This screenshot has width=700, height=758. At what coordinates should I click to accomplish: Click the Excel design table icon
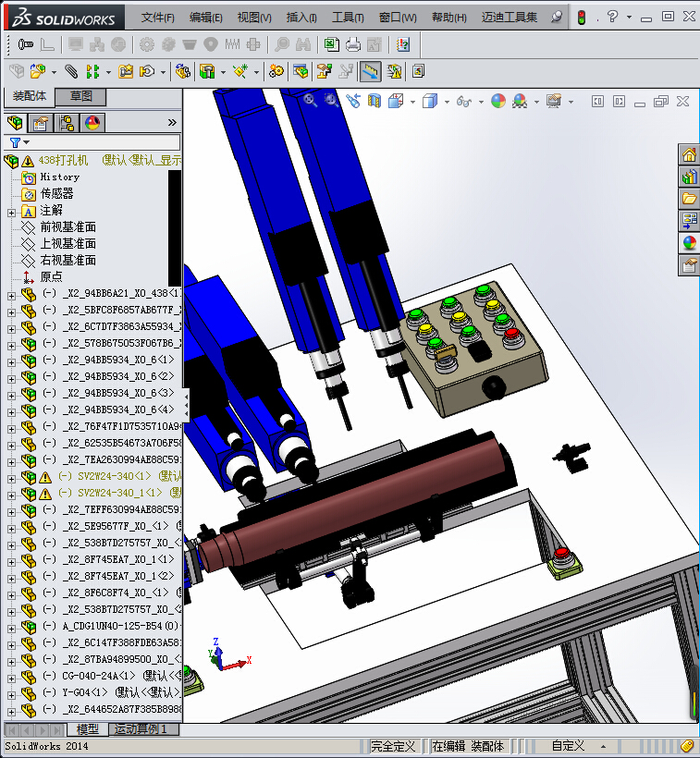click(x=331, y=45)
